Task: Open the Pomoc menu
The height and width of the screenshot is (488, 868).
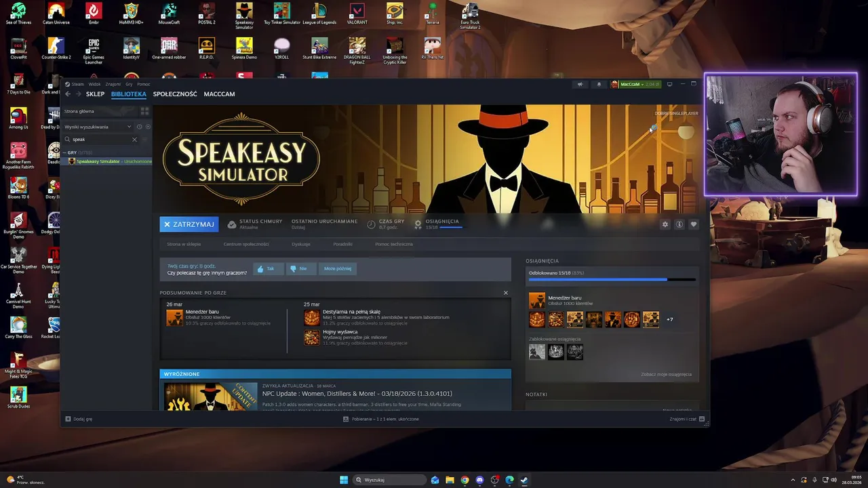Action: pos(143,84)
